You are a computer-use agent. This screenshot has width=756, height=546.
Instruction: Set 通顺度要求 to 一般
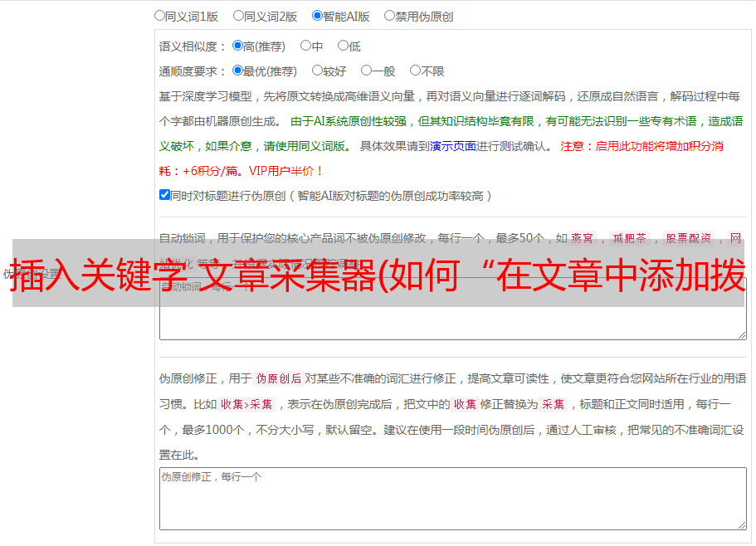pos(367,71)
